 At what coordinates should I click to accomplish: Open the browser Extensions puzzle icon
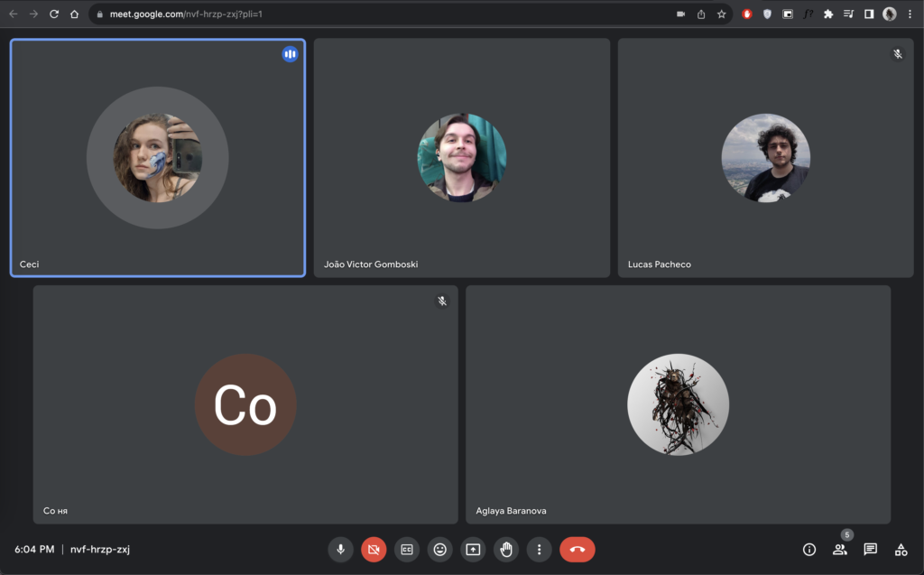pos(828,14)
